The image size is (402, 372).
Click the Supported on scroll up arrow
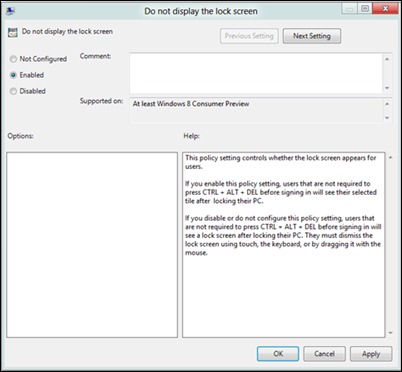click(x=387, y=104)
